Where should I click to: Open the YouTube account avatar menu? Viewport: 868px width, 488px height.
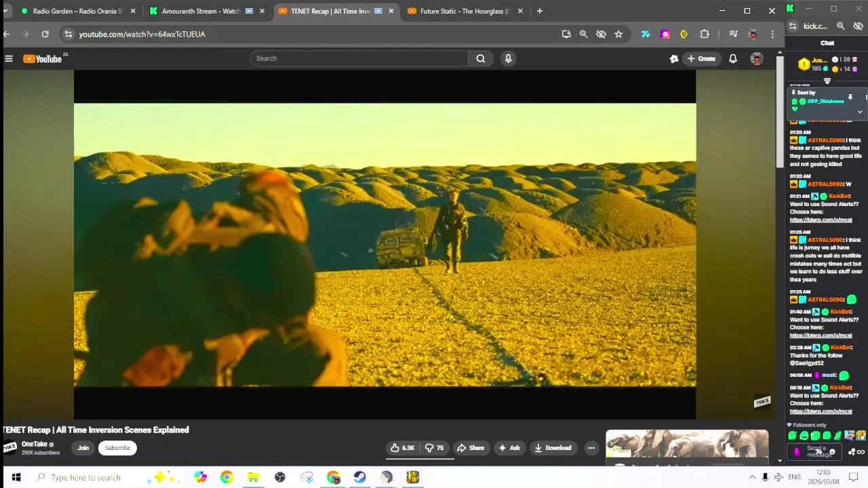point(756,59)
